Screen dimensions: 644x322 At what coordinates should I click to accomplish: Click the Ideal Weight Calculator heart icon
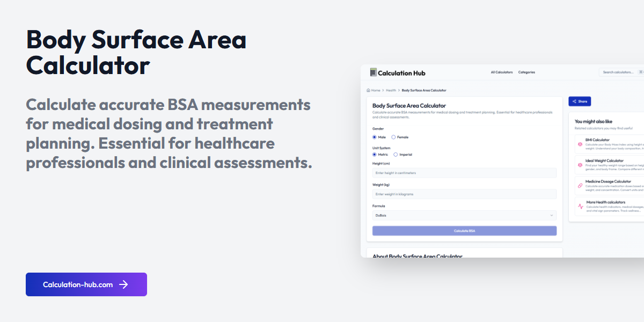pyautogui.click(x=580, y=164)
